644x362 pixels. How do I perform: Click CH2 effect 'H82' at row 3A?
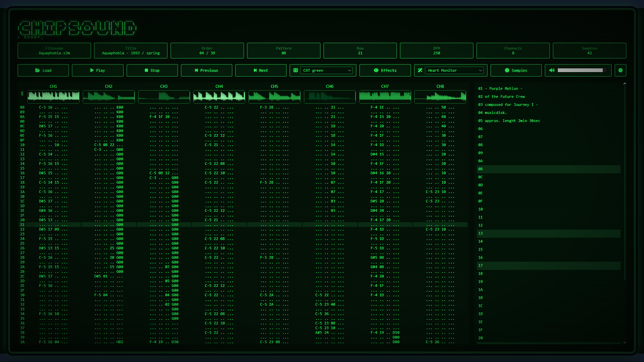pos(120,342)
